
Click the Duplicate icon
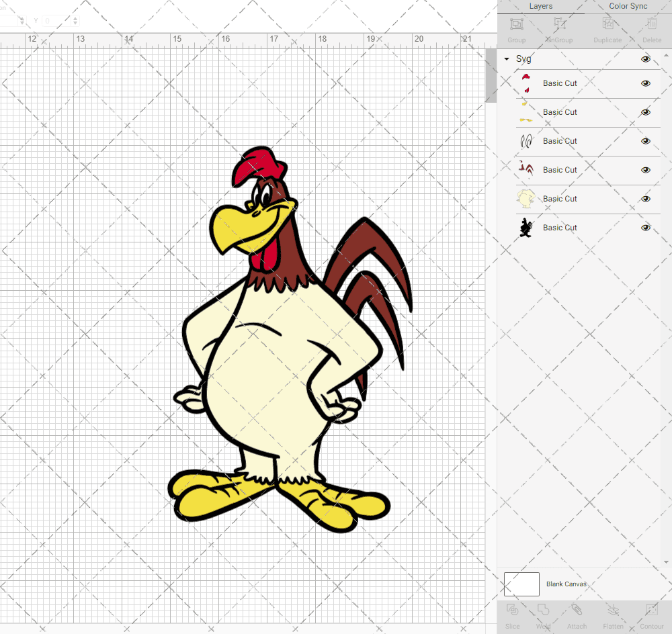607,24
